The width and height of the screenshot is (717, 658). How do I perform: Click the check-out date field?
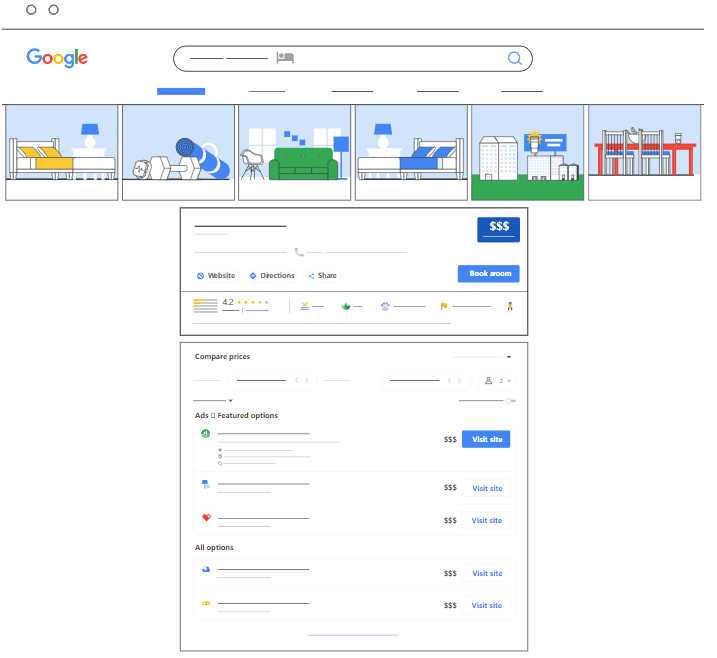coord(425,380)
